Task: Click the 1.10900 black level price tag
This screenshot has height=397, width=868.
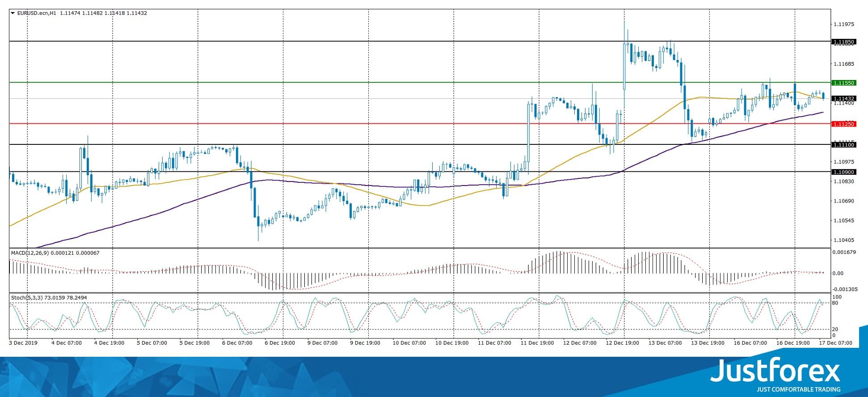Action: [x=843, y=172]
